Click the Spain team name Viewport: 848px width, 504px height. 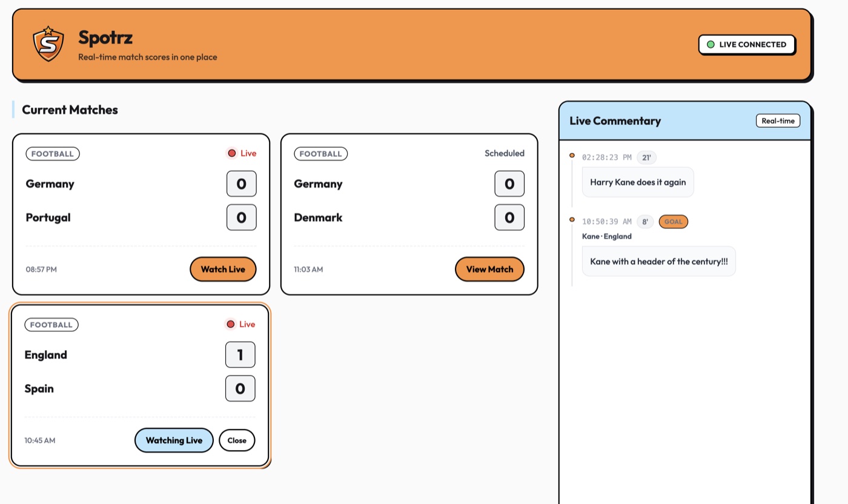pos(39,389)
